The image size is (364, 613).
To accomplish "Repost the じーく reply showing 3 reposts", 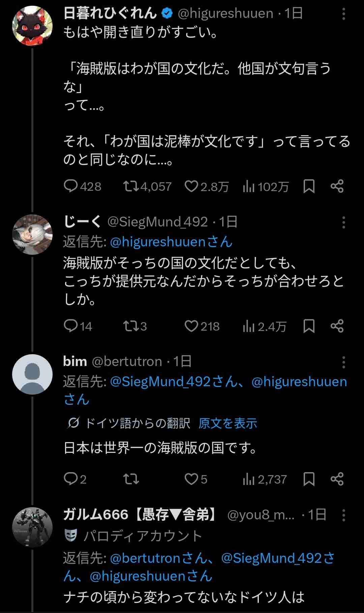I will tap(131, 326).
